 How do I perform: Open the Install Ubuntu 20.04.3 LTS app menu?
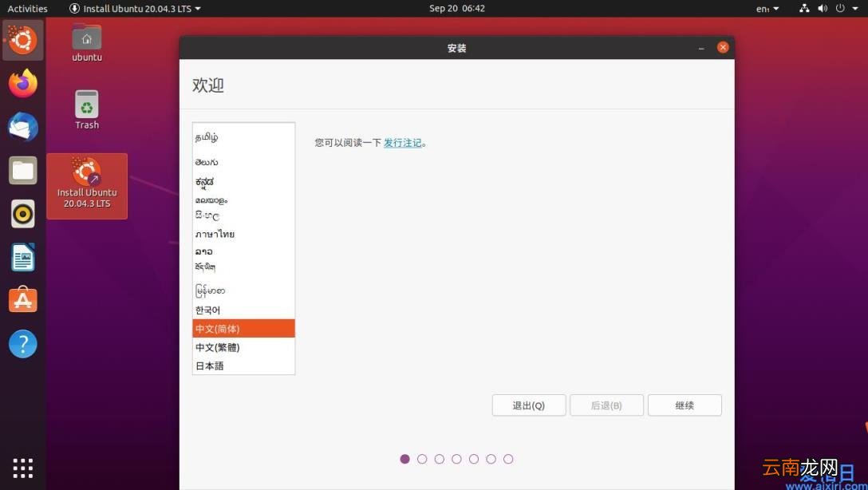click(135, 8)
